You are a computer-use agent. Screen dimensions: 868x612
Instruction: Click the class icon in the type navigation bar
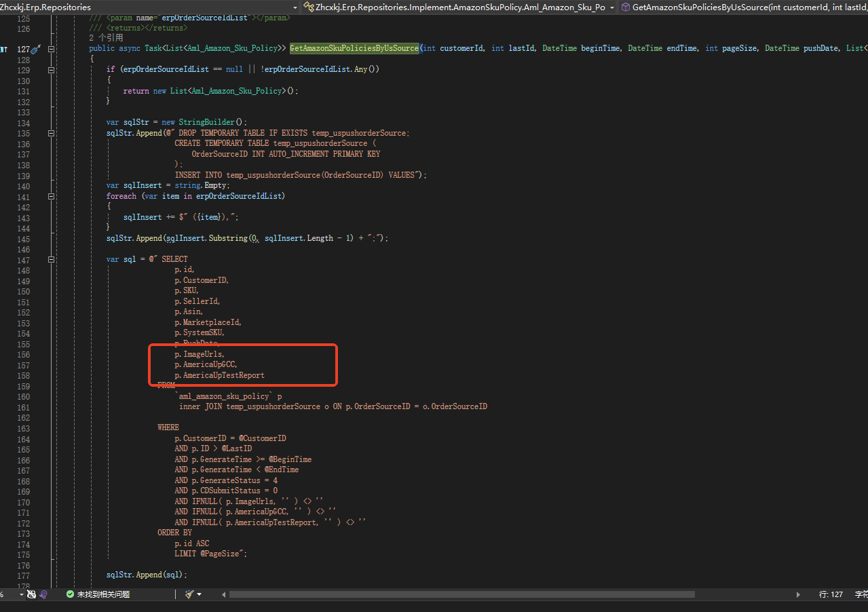[309, 7]
